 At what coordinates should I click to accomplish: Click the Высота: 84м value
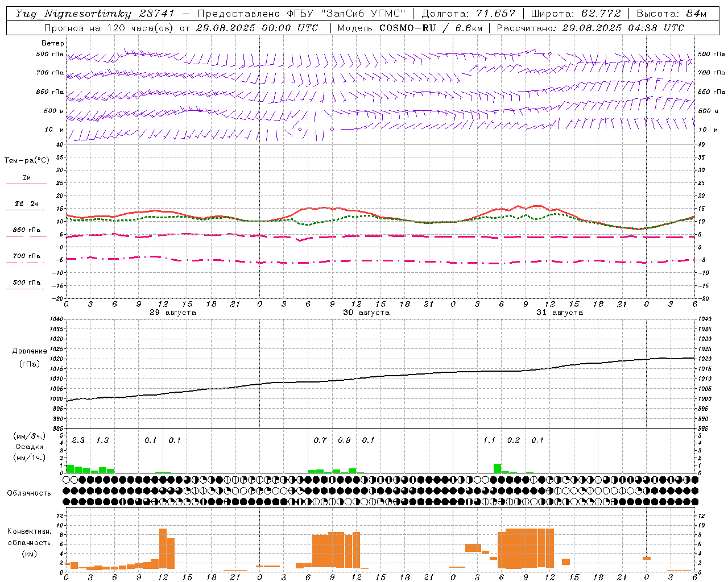(x=672, y=14)
